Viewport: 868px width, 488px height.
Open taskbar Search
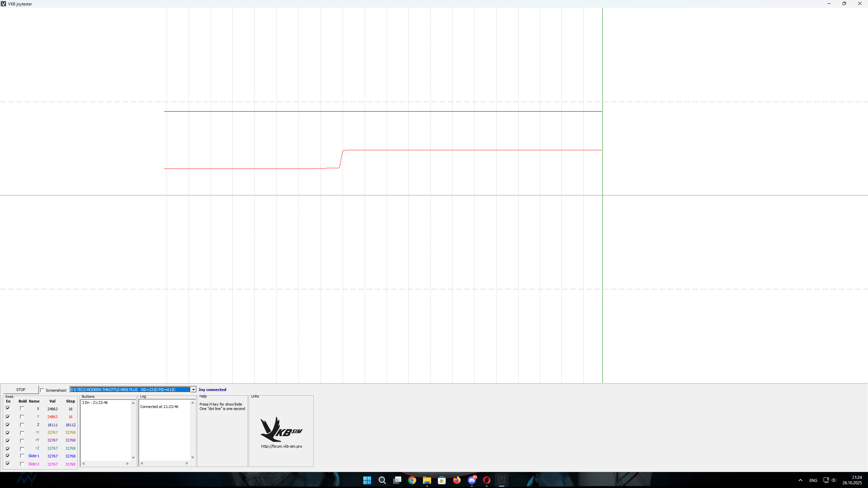coord(382,480)
